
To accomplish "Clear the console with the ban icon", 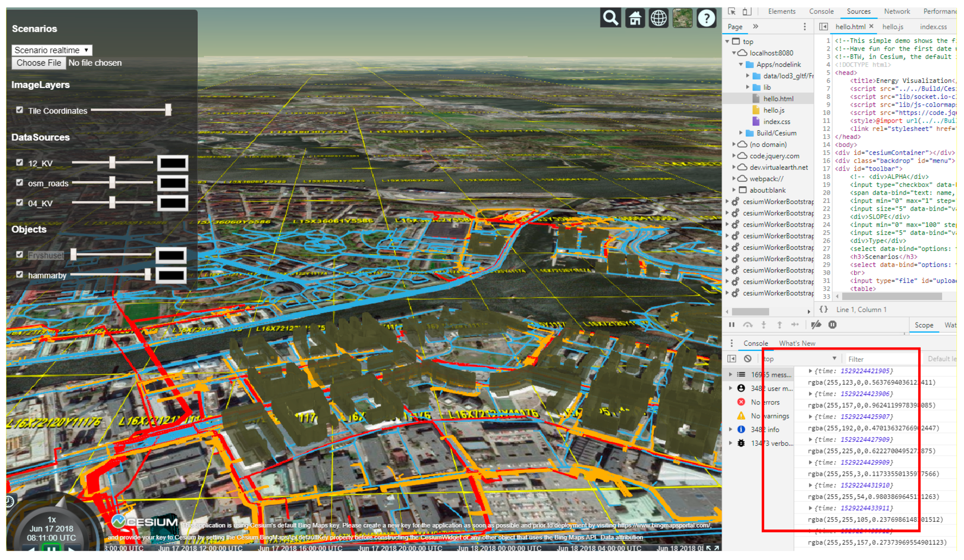I will pyautogui.click(x=748, y=358).
